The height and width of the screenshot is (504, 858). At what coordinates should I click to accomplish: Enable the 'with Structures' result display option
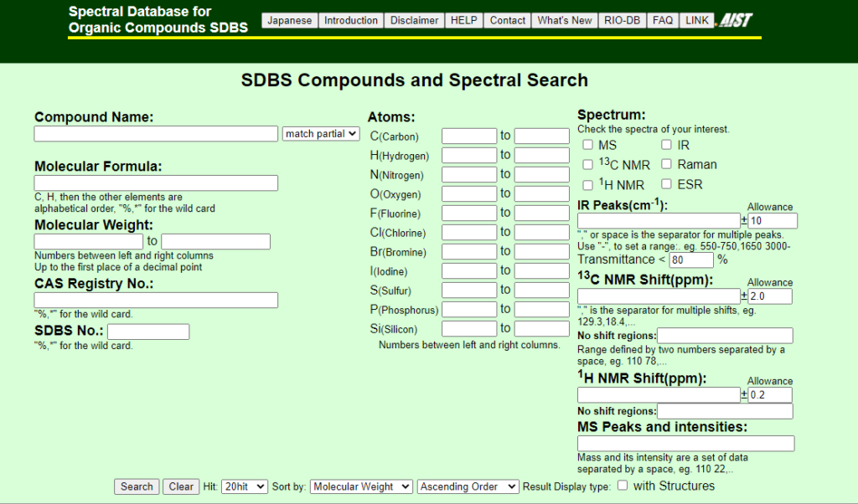click(622, 486)
